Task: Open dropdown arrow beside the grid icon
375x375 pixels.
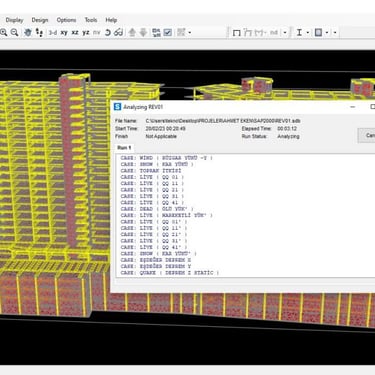Action: [x=190, y=32]
